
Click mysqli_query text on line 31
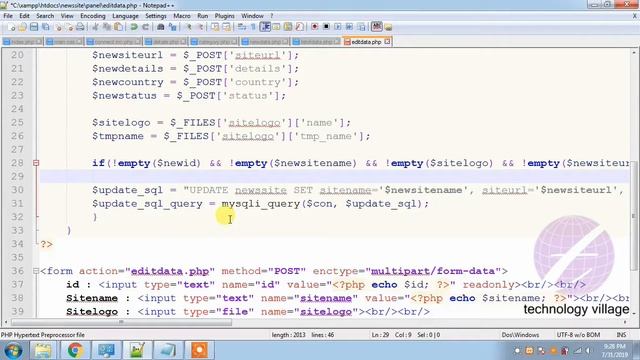pos(261,203)
